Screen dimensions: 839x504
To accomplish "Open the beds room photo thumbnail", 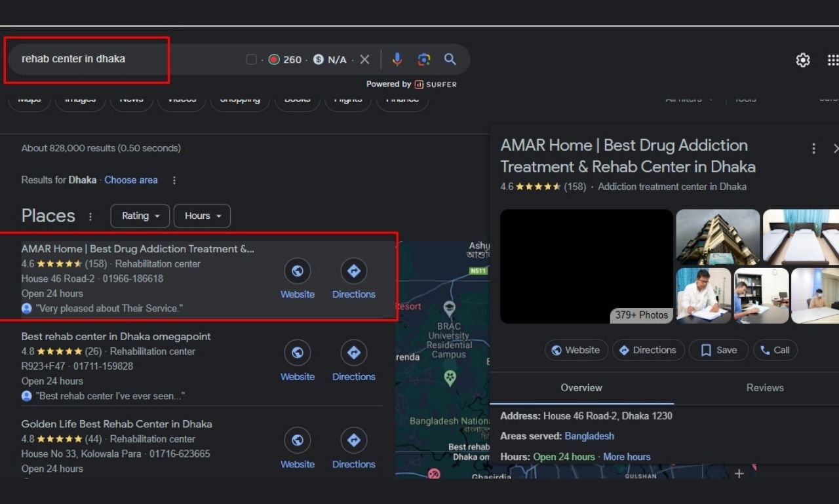I will click(x=801, y=237).
